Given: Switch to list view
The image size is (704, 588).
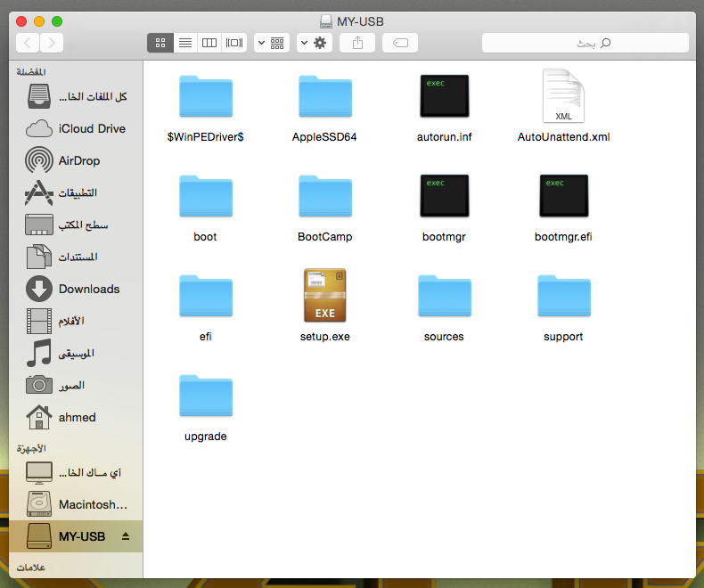Looking at the screenshot, I should (185, 43).
